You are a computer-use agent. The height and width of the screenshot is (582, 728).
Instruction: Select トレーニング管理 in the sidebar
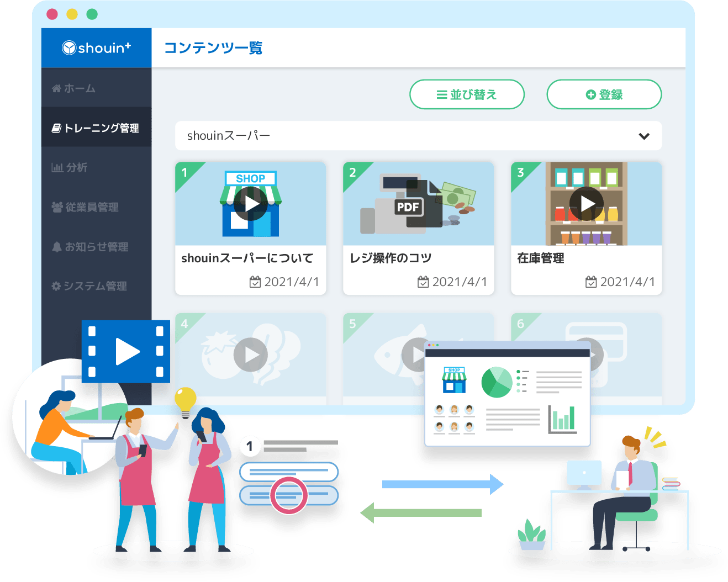(x=96, y=128)
